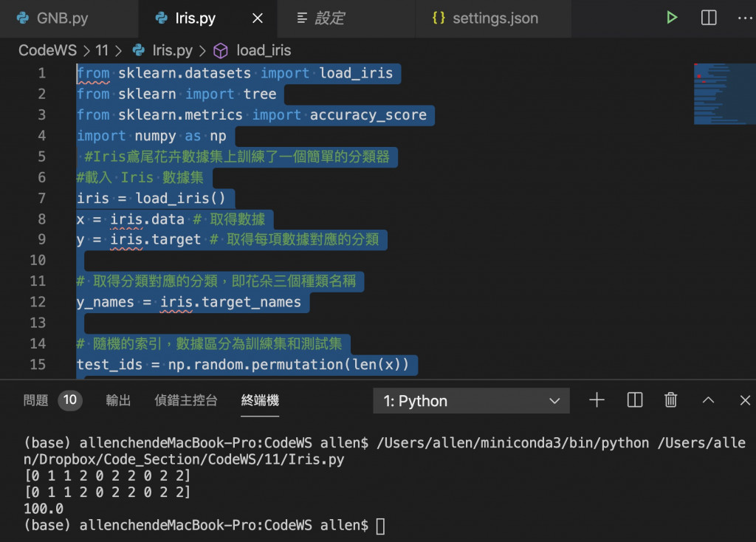Click load_iris symbol in the breadcrumb
Screen dimensions: 756x542
pos(264,50)
